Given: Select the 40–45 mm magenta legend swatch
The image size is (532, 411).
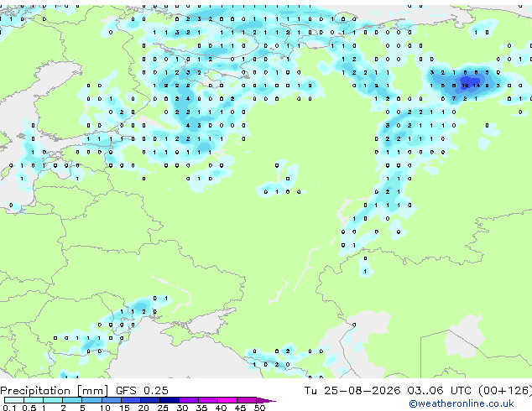Looking at the screenshot, I should [x=227, y=400].
